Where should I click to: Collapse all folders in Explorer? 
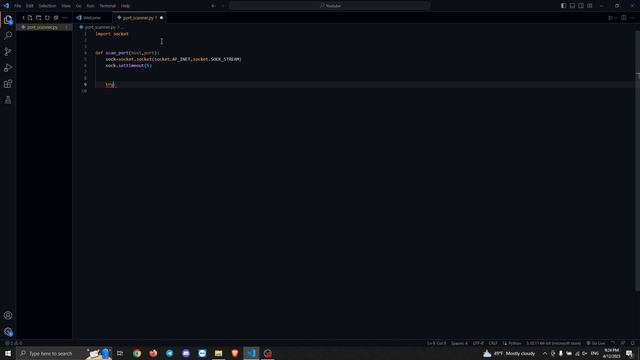pos(56,18)
